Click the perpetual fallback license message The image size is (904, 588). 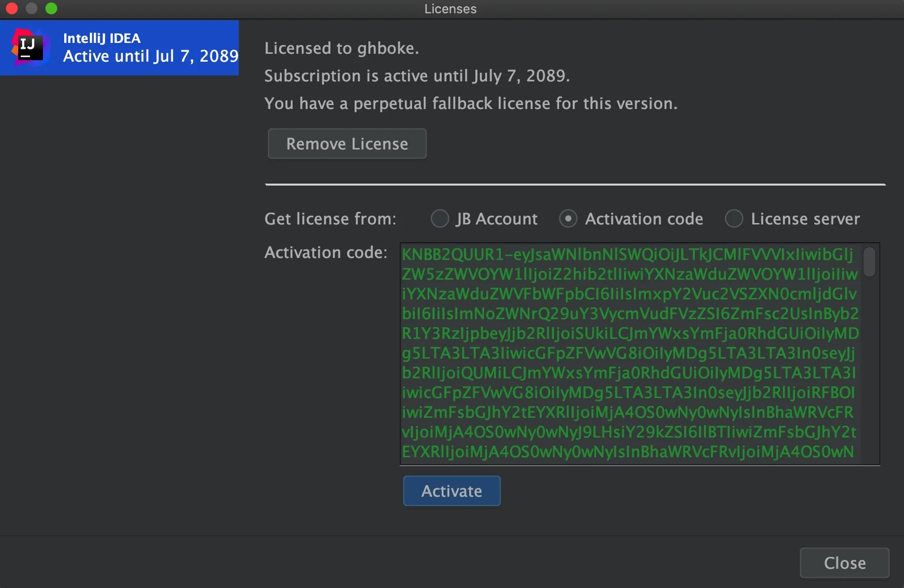pyautogui.click(x=471, y=103)
